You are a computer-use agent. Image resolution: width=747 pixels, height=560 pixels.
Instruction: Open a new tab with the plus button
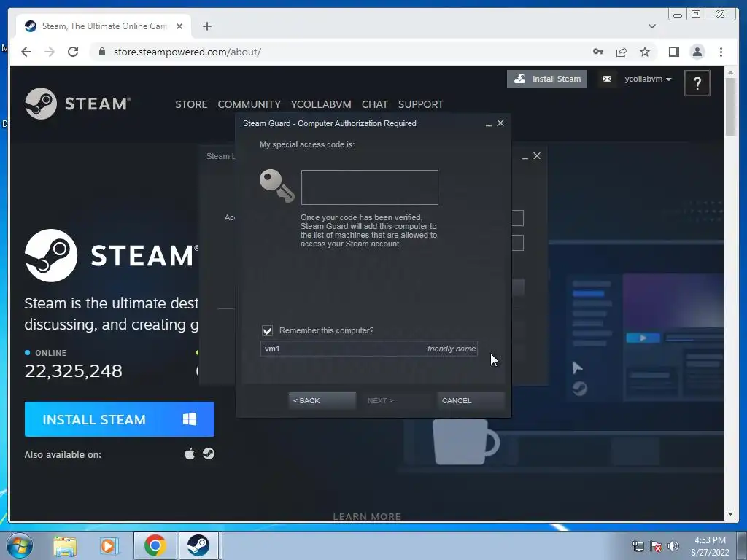[x=206, y=26]
